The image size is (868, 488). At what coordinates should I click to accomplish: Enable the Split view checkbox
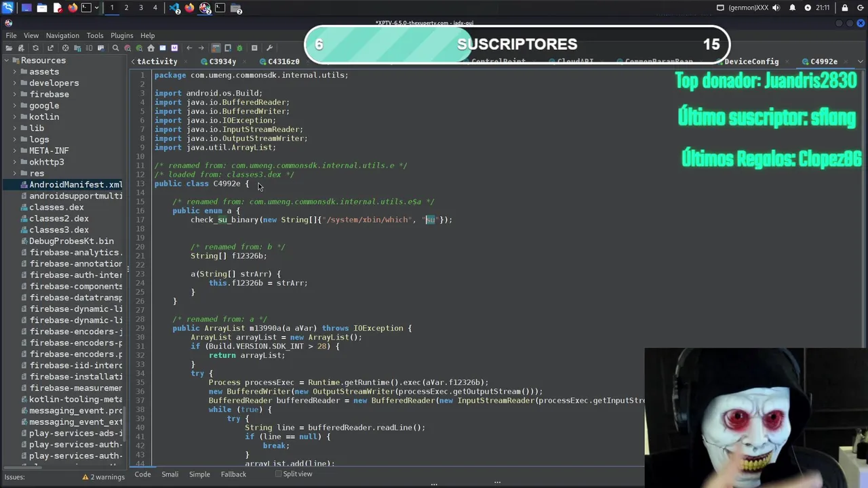[278, 474]
